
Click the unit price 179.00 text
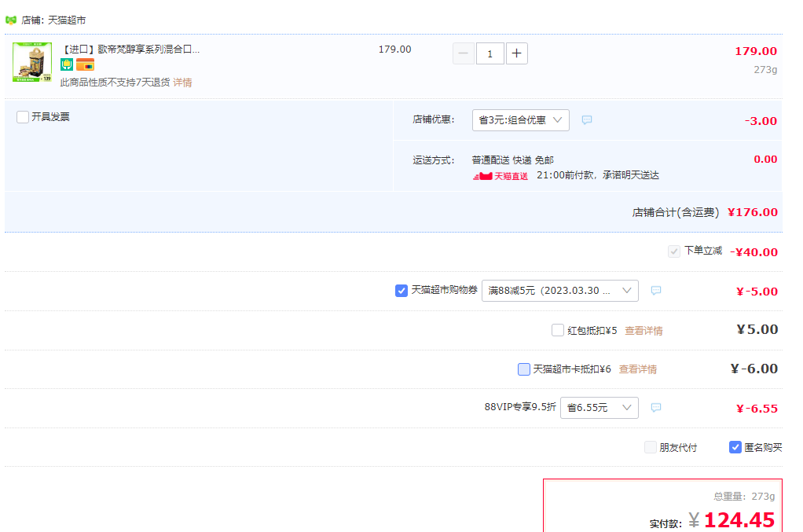[395, 50]
